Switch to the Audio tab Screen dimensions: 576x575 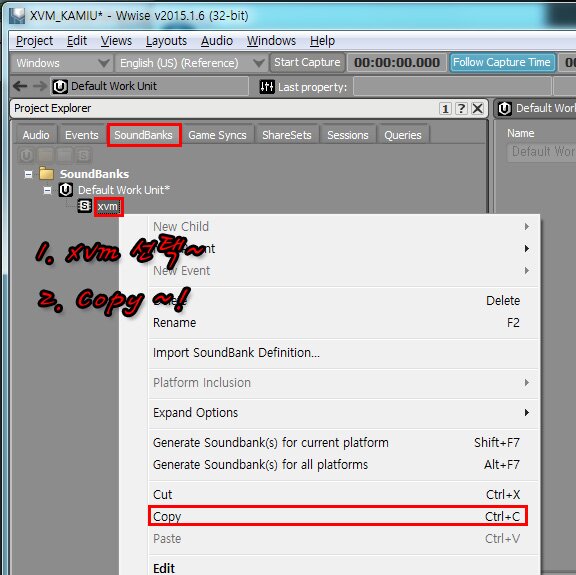point(36,135)
